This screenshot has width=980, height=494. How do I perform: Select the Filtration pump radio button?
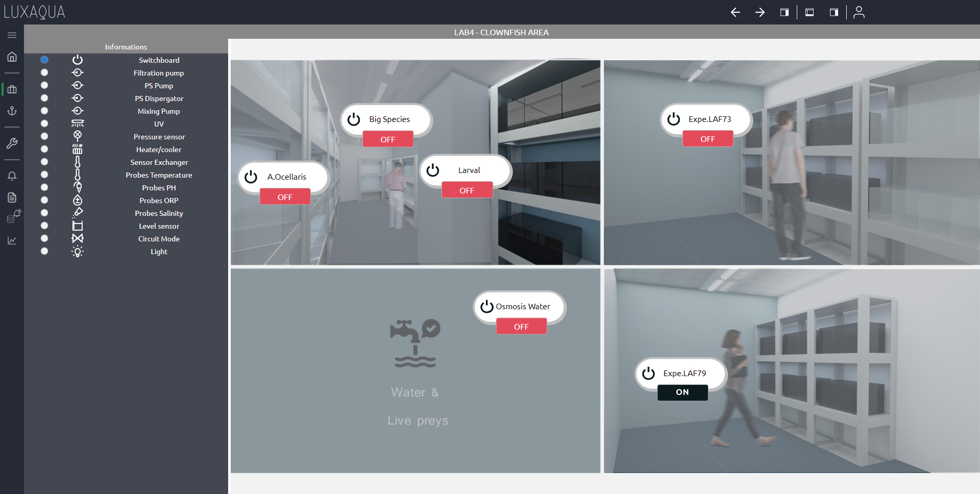44,72
